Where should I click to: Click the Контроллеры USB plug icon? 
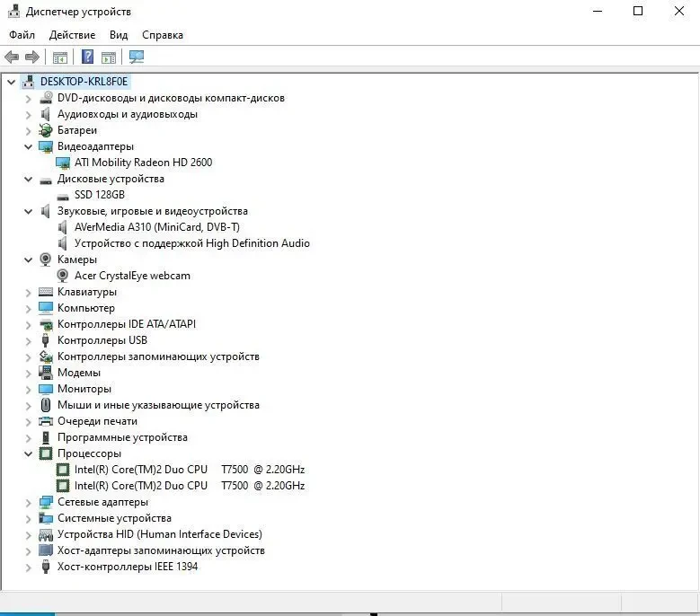pyautogui.click(x=45, y=340)
